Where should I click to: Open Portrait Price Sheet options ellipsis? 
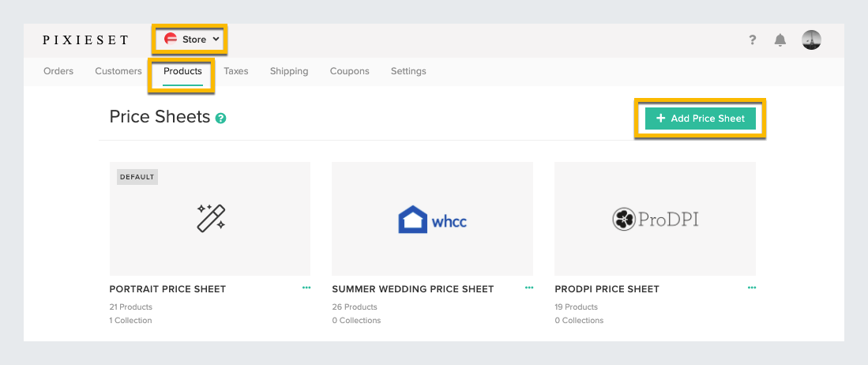[x=306, y=288]
